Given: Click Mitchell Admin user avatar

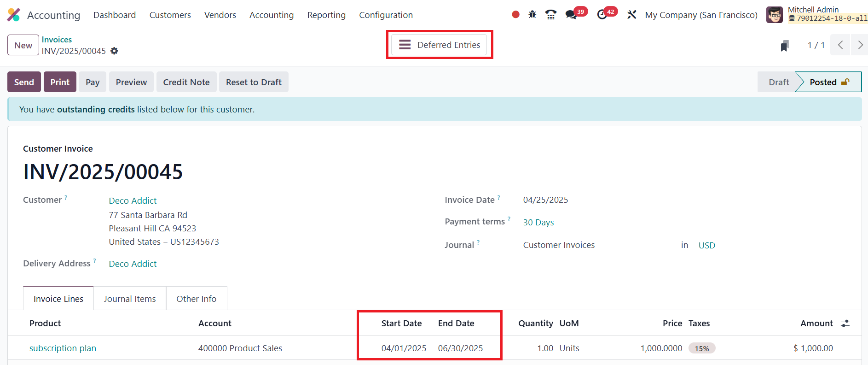Looking at the screenshot, I should (x=775, y=15).
